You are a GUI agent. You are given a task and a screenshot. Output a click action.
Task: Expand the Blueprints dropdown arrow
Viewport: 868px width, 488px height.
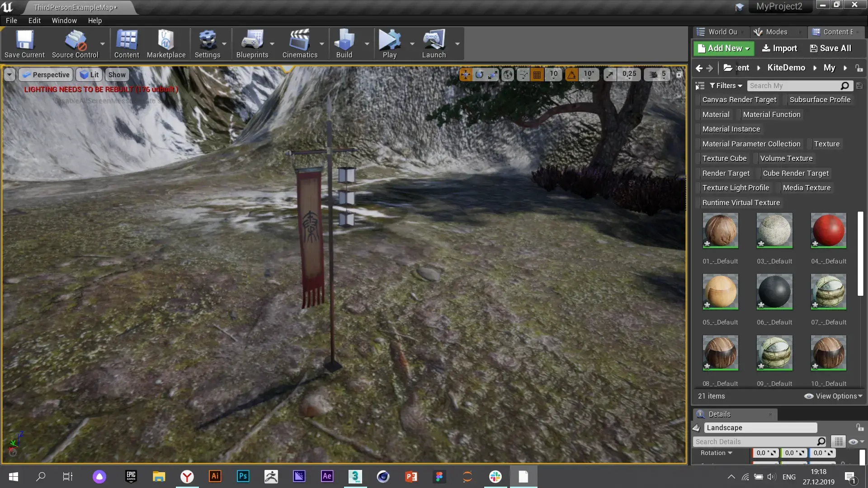point(272,44)
